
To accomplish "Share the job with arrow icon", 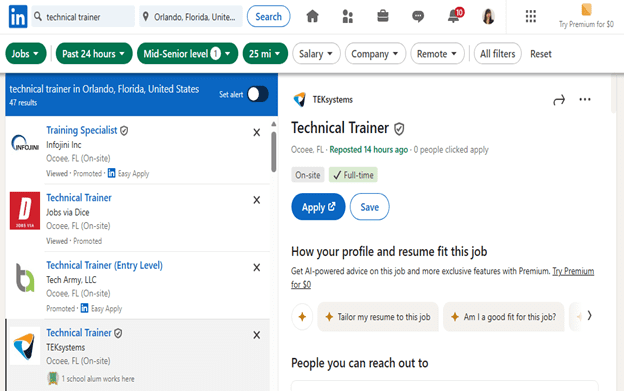I will tap(559, 100).
